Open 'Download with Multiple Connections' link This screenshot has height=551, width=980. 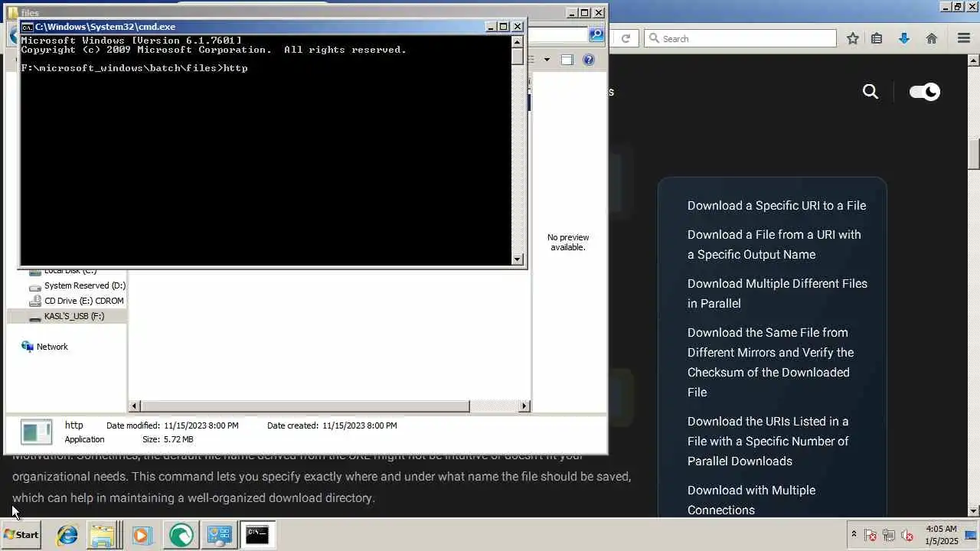pyautogui.click(x=751, y=500)
